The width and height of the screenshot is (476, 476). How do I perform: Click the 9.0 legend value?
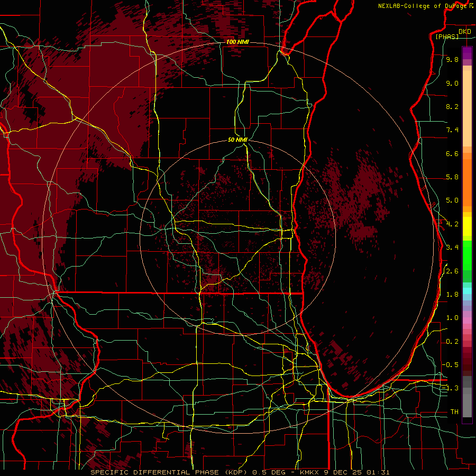452,83
